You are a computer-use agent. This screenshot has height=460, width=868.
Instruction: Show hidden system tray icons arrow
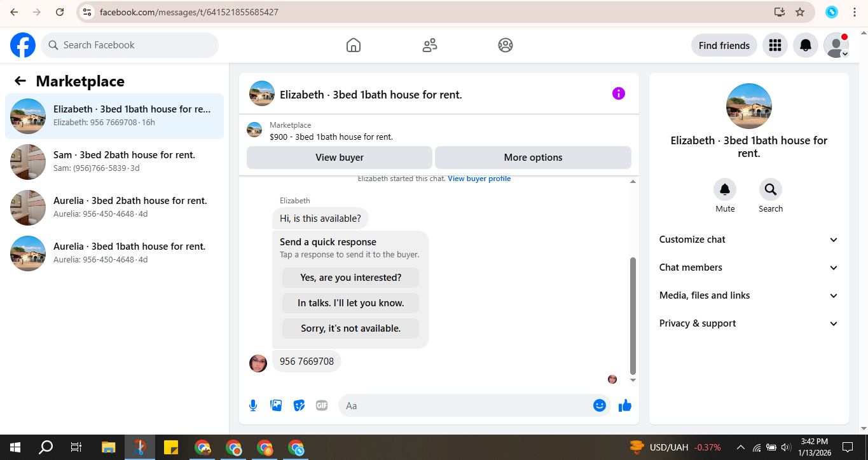point(740,447)
